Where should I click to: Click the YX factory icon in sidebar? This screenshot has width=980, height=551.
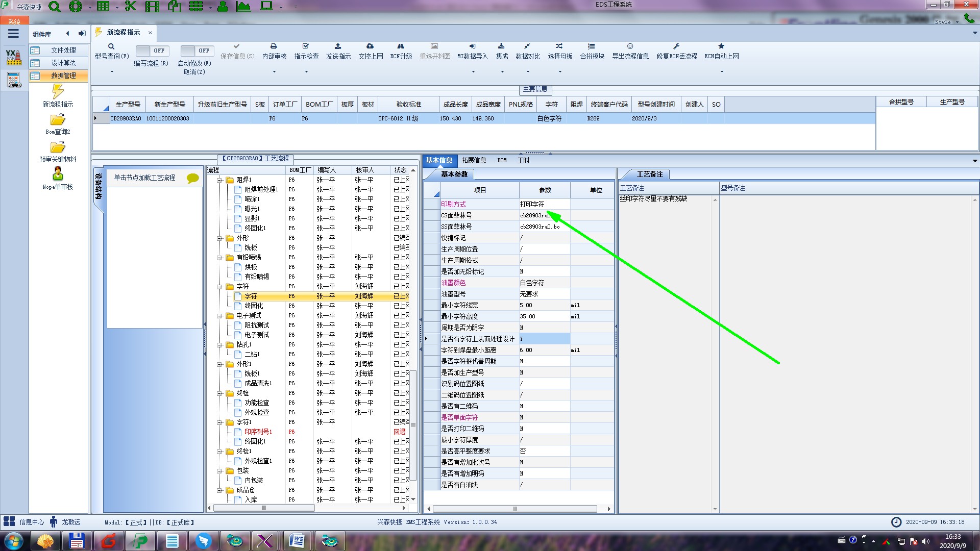coord(14,57)
